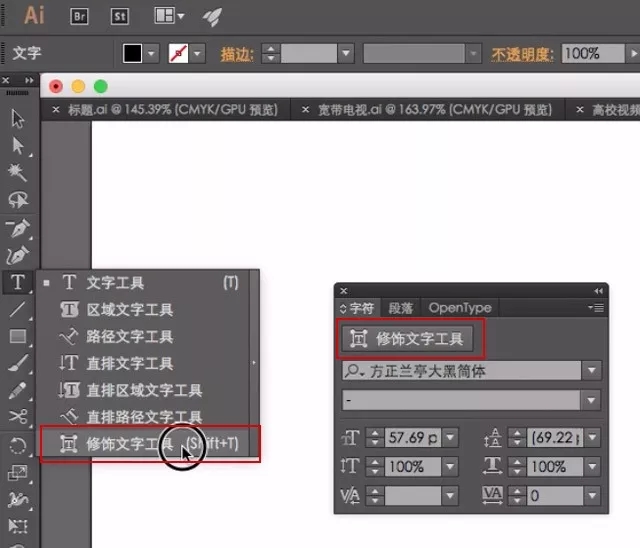Select the Rectangle tool
Screen dimensions: 640x548
pos(18,336)
